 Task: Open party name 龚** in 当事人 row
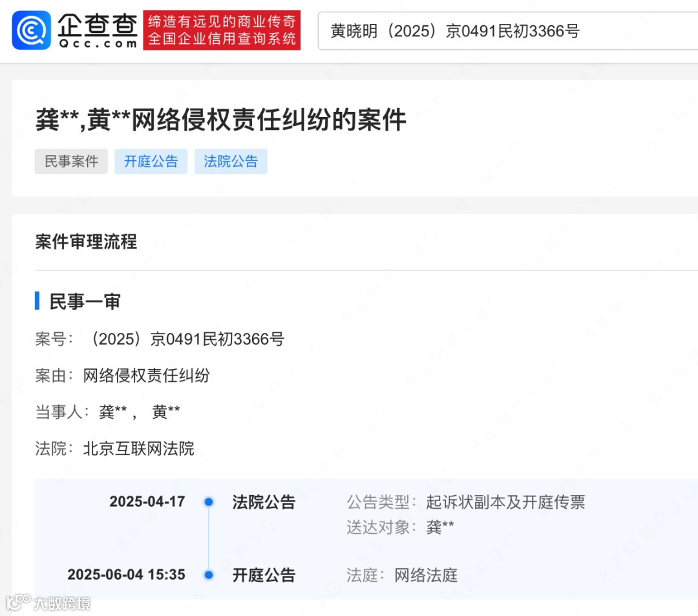click(x=112, y=412)
